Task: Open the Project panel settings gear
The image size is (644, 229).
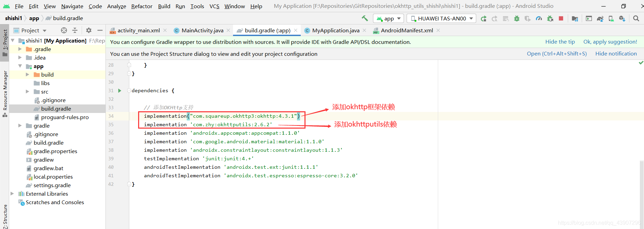Action: pos(89,30)
